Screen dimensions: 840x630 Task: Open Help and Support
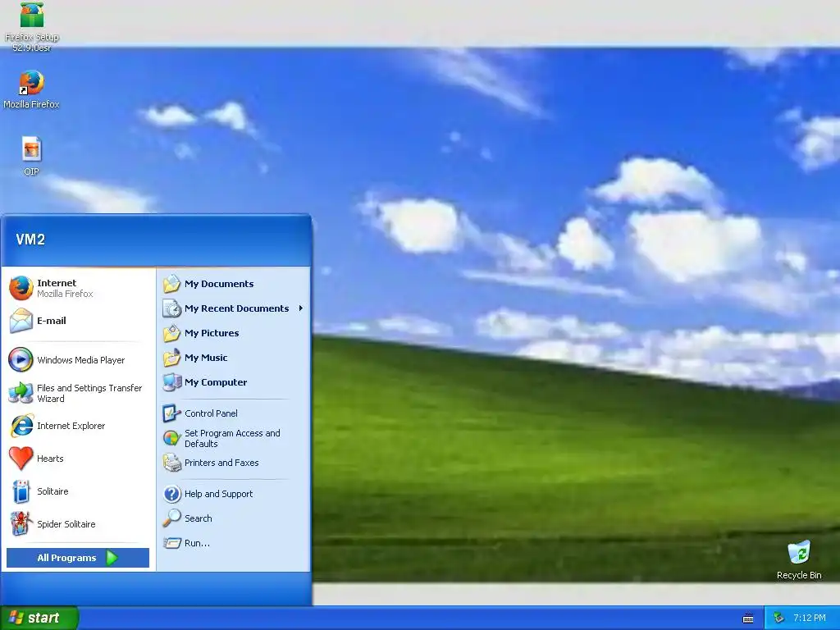tap(234, 494)
